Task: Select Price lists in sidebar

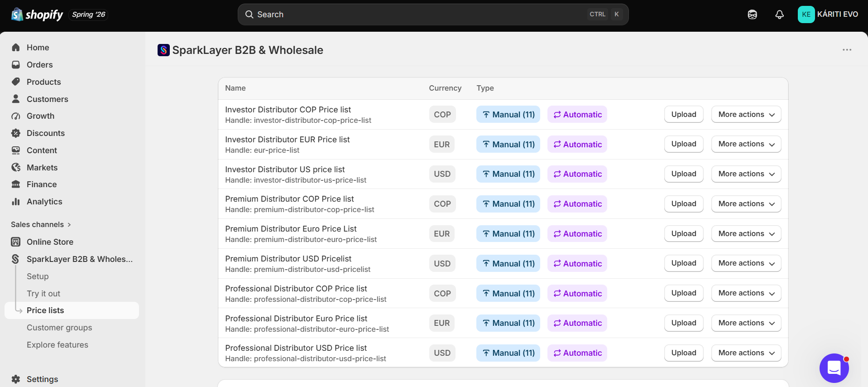Action: tap(72, 310)
